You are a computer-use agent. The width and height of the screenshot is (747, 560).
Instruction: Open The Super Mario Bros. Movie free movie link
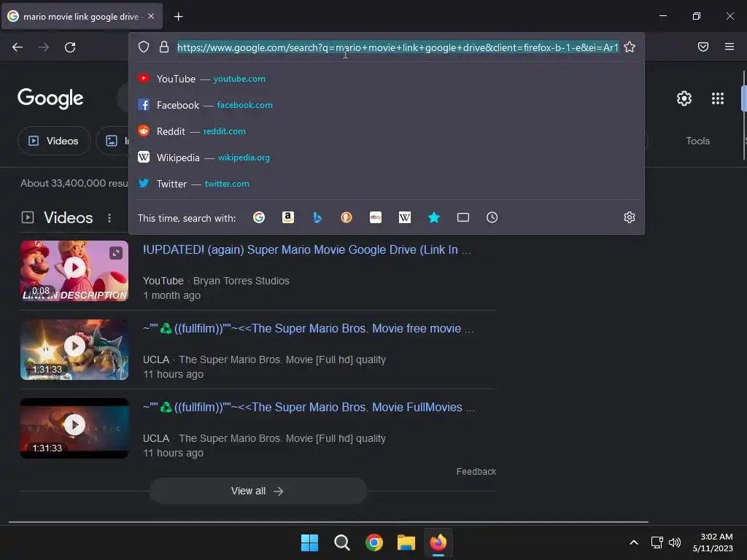309,329
